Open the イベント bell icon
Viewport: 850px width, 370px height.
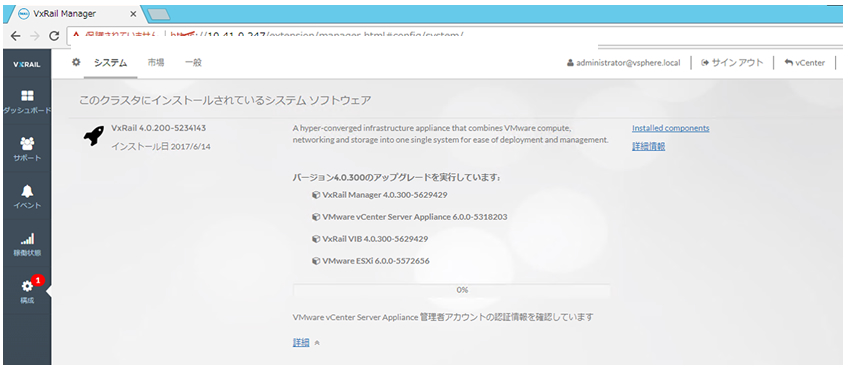tap(27, 191)
